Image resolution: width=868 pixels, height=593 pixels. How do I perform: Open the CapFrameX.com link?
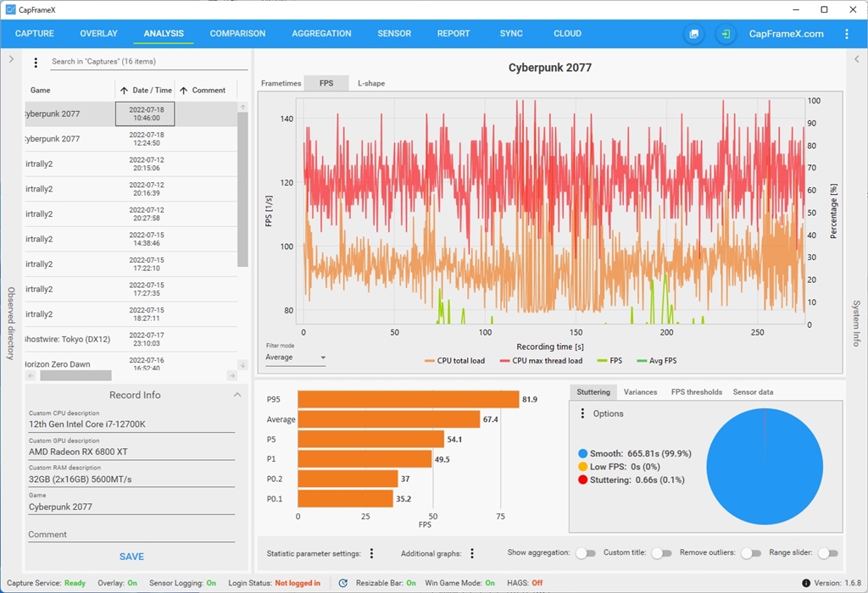pos(786,34)
